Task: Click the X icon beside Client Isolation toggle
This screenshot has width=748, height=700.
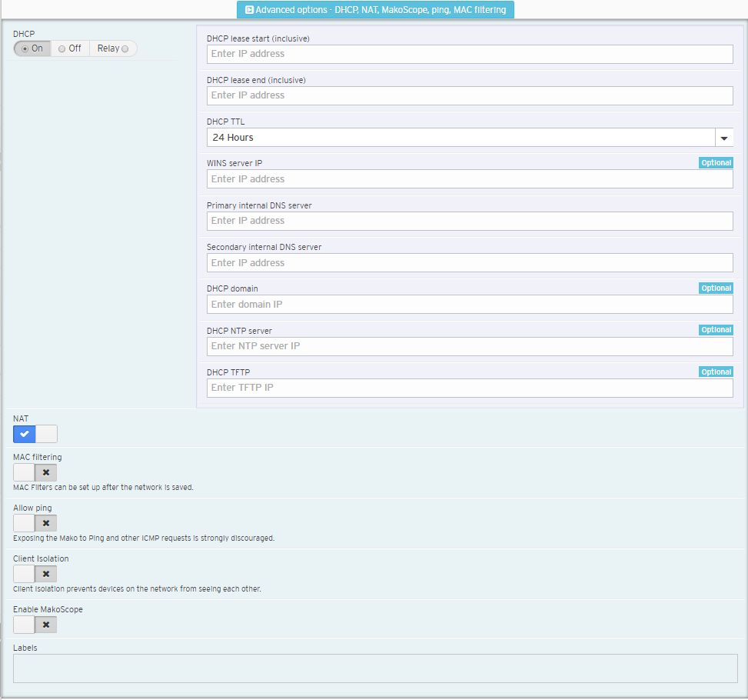Action: tap(45, 574)
